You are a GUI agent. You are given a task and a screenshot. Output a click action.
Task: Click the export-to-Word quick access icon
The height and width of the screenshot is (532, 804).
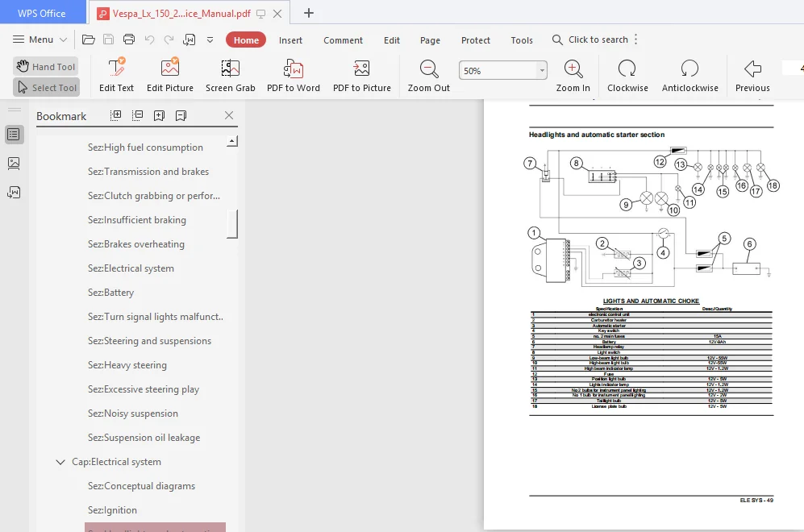click(x=190, y=39)
